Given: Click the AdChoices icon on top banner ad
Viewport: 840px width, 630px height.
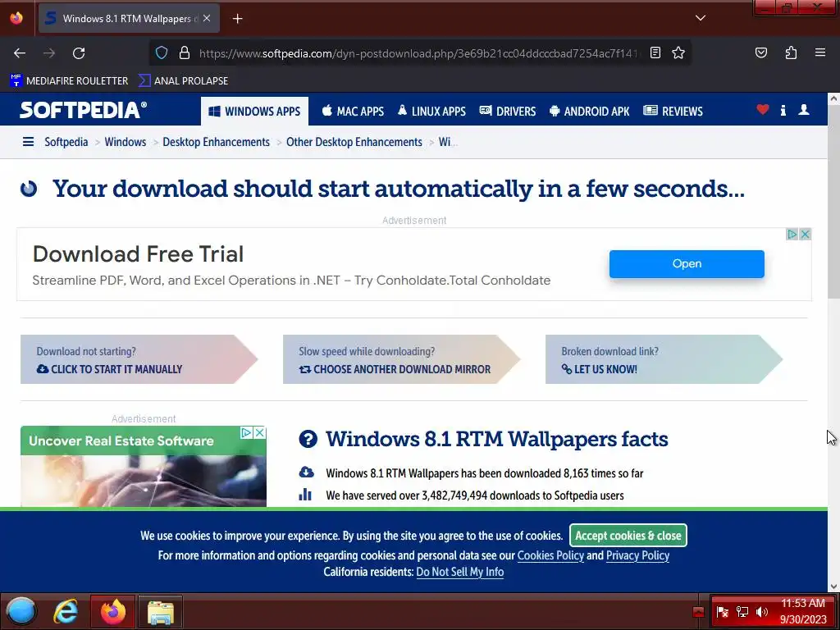Looking at the screenshot, I should click(x=792, y=234).
